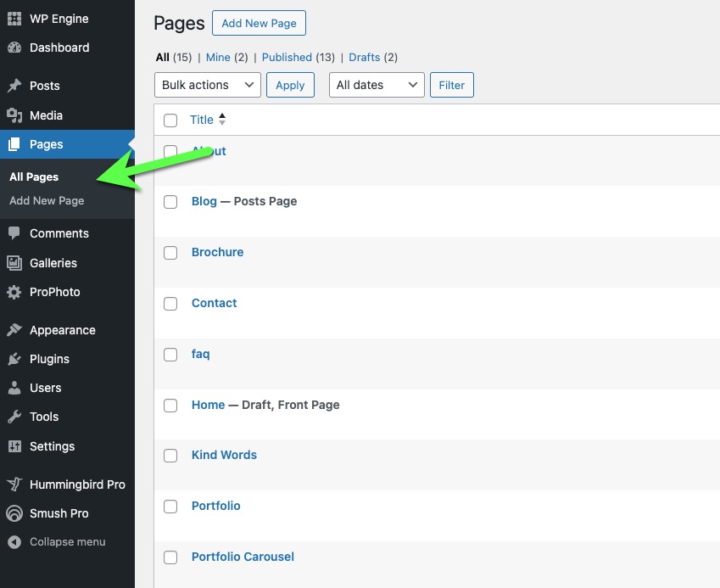This screenshot has height=588, width=720.
Task: Check the faq page checkbox
Action: (x=170, y=355)
